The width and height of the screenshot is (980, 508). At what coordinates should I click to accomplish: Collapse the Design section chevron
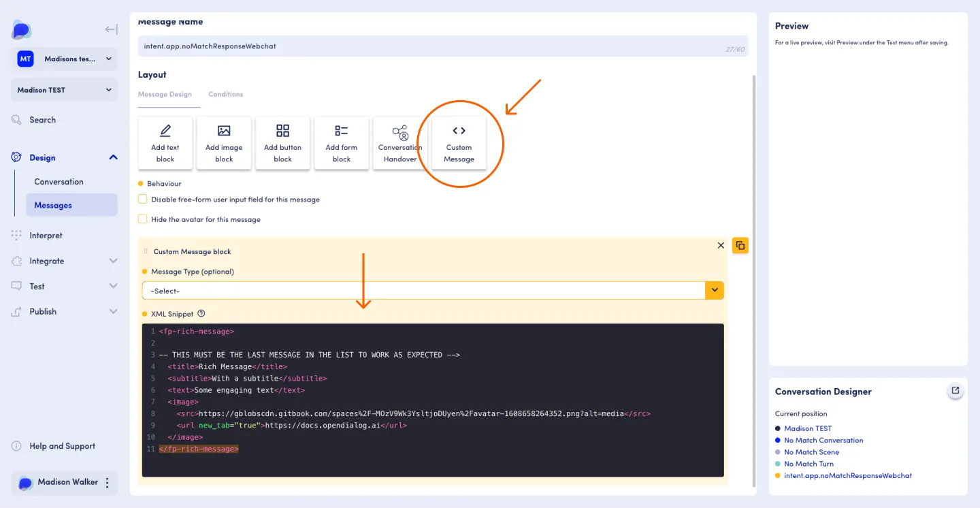pos(113,157)
